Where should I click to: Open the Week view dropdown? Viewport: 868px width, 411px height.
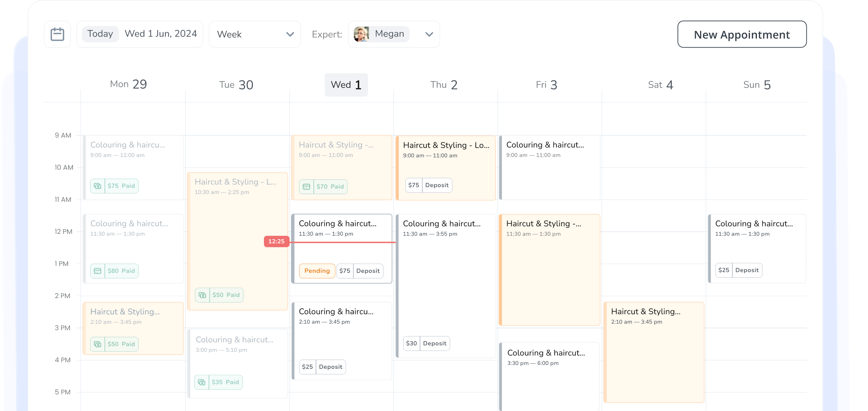(254, 34)
